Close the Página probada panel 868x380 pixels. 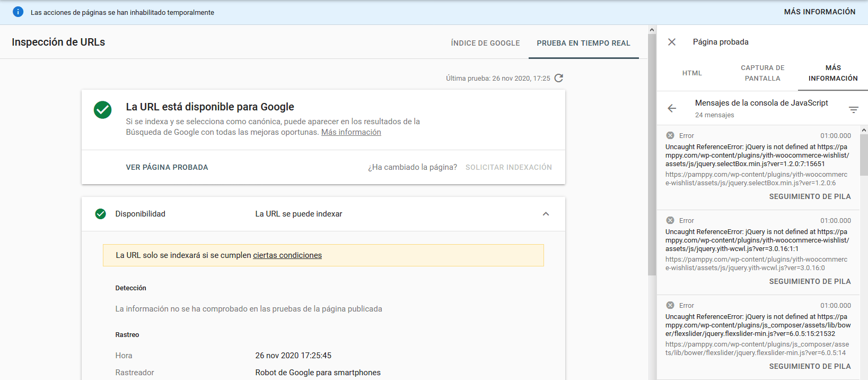(x=671, y=42)
